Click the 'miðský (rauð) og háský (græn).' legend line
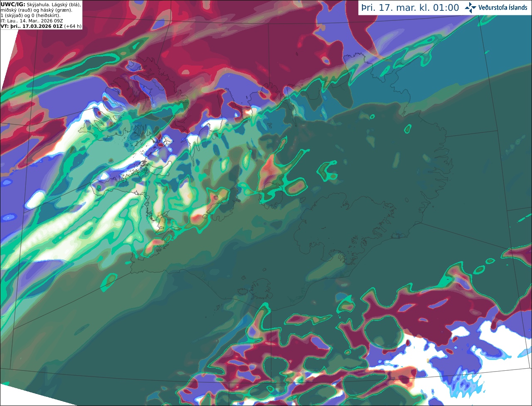Image resolution: width=532 pixels, height=406 pixels. click(36, 10)
